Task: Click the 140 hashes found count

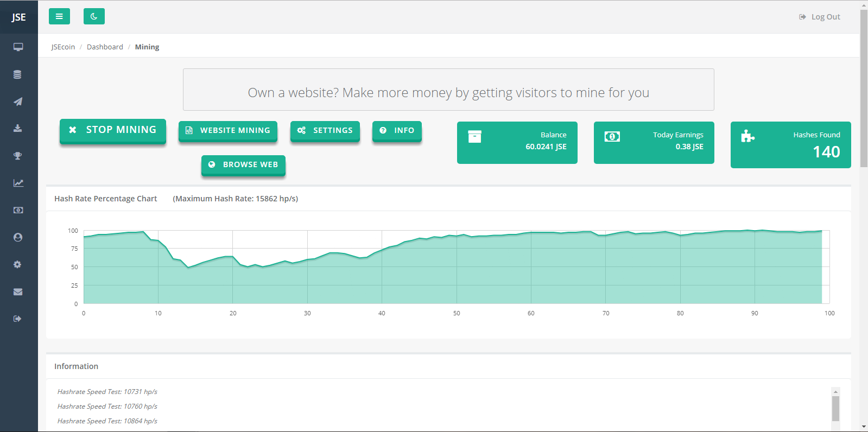Action: tap(826, 152)
